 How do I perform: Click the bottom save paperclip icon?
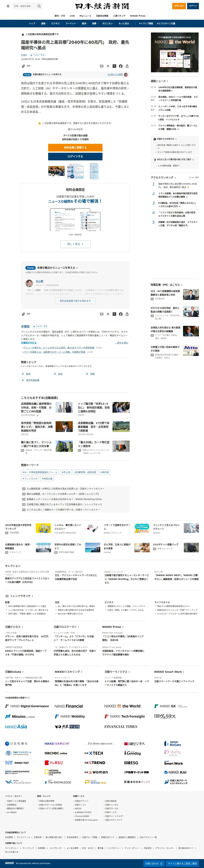tap(24, 314)
